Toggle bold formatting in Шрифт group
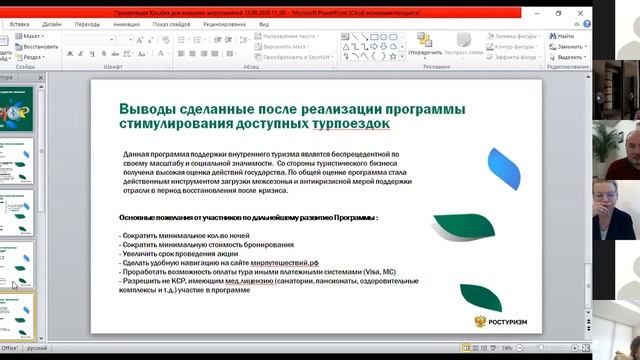The height and width of the screenshot is (360, 640). point(70,54)
